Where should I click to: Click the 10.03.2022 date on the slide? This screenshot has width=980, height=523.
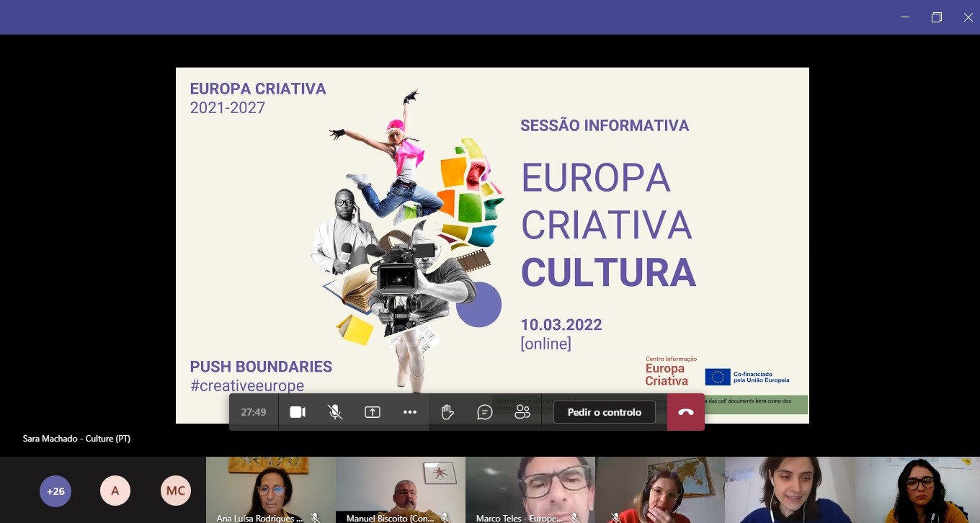[561, 324]
